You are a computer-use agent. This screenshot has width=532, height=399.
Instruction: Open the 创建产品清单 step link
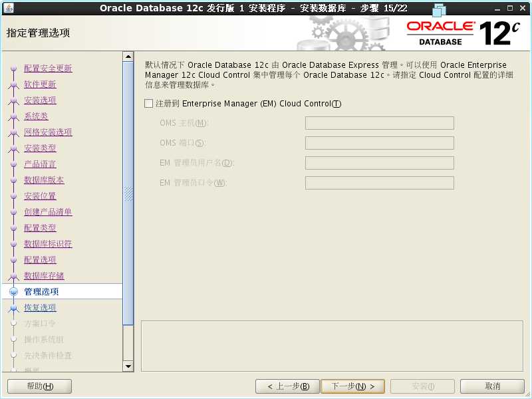(x=48, y=211)
